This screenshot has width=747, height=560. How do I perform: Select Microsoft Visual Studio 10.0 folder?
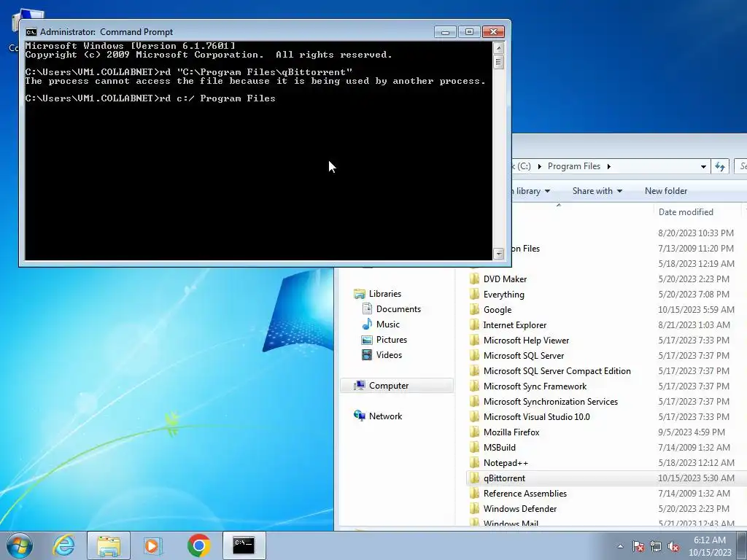(x=536, y=416)
